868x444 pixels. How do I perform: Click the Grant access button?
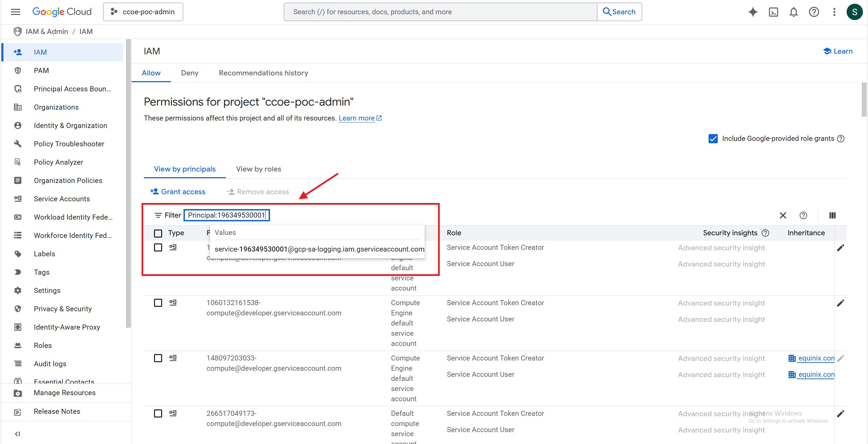pos(178,192)
